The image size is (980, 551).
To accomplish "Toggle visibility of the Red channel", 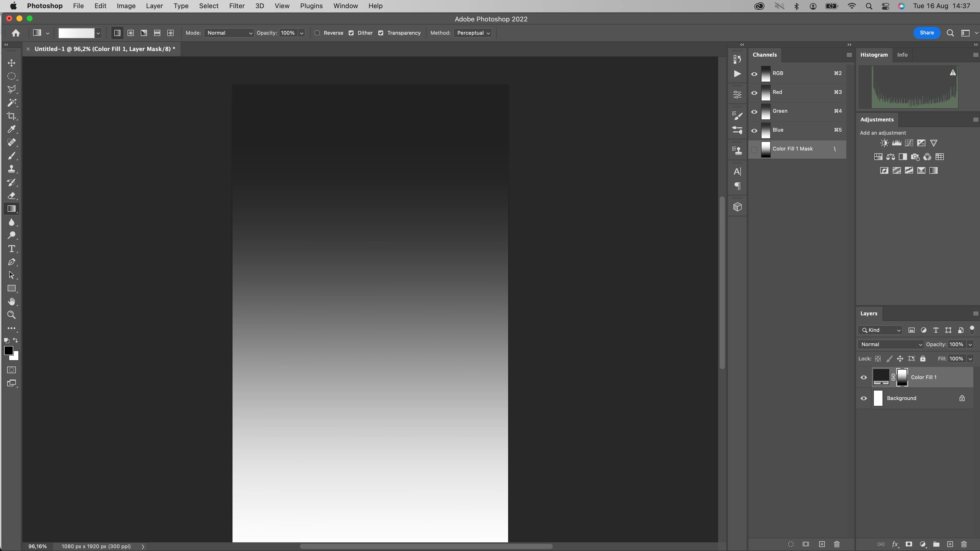I will click(x=754, y=93).
